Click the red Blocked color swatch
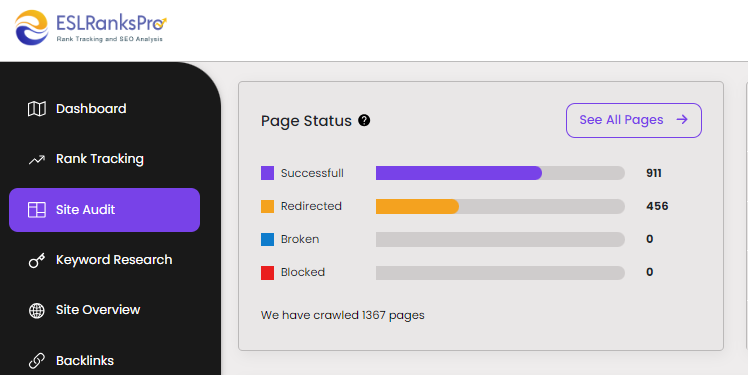Screen dimensions: 748x375 (x=267, y=273)
